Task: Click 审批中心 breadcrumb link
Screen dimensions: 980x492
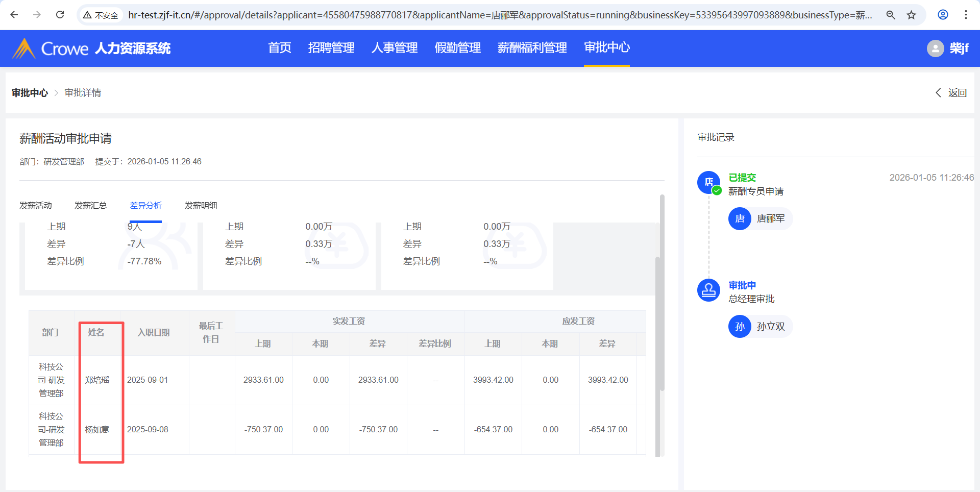Action: (30, 93)
